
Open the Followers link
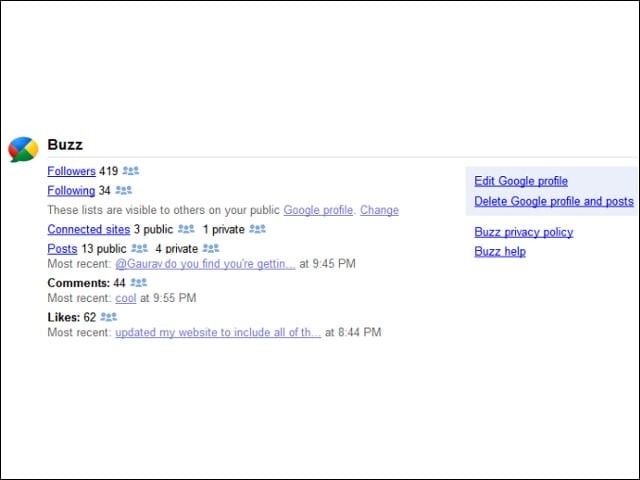point(71,171)
